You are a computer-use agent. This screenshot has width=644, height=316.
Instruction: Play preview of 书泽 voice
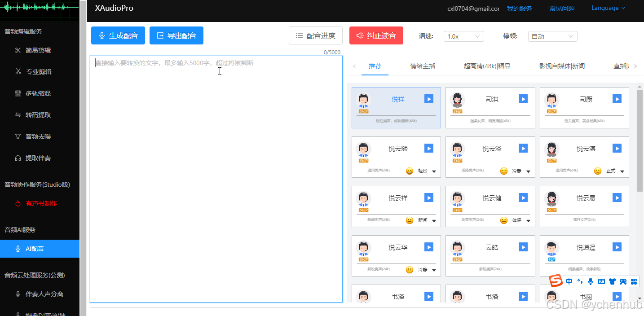pyautogui.click(x=429, y=296)
